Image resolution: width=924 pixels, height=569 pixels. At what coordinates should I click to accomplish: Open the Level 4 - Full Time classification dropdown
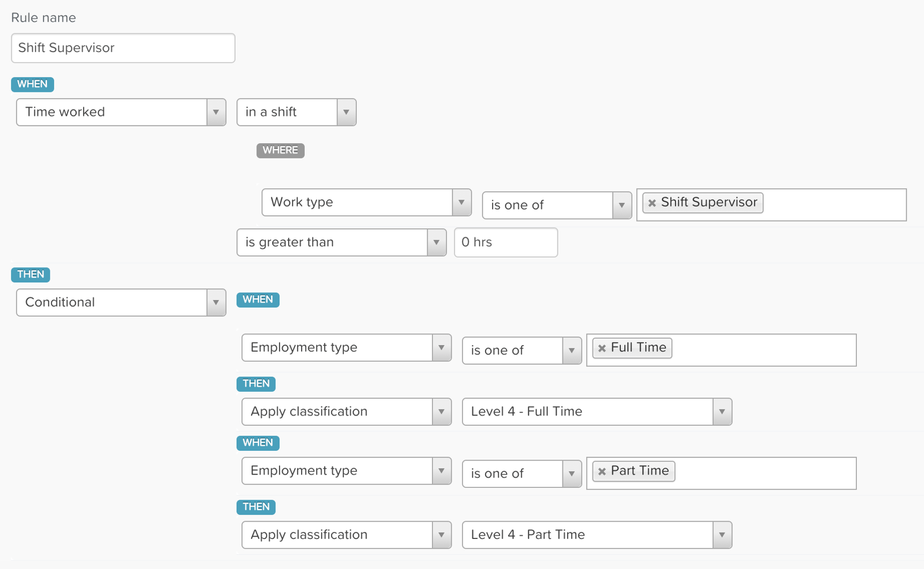[721, 412]
